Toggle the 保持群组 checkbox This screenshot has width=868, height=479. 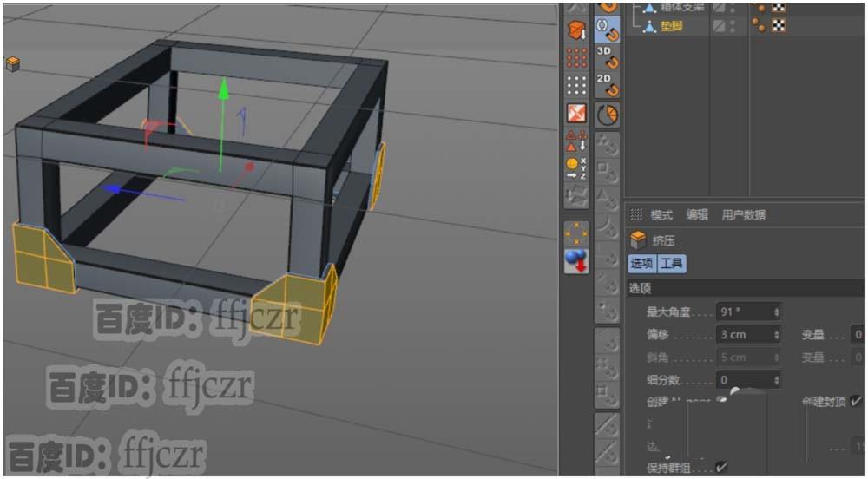coord(721,468)
